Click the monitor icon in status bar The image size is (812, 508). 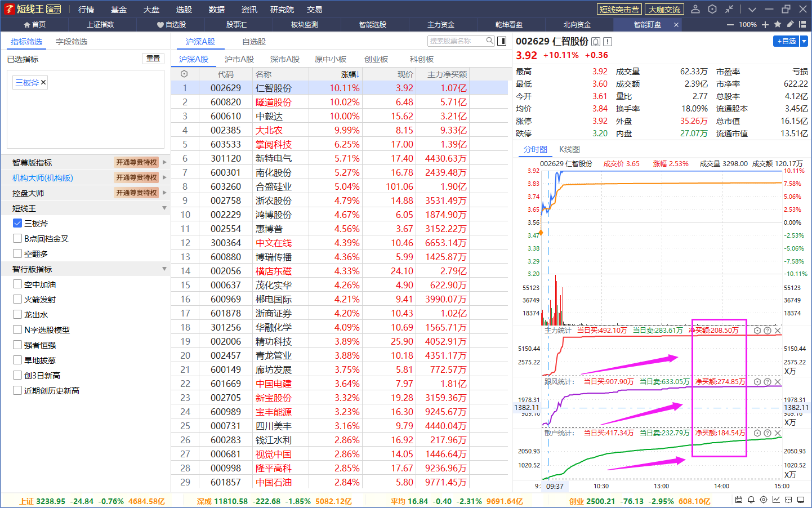tap(801, 500)
